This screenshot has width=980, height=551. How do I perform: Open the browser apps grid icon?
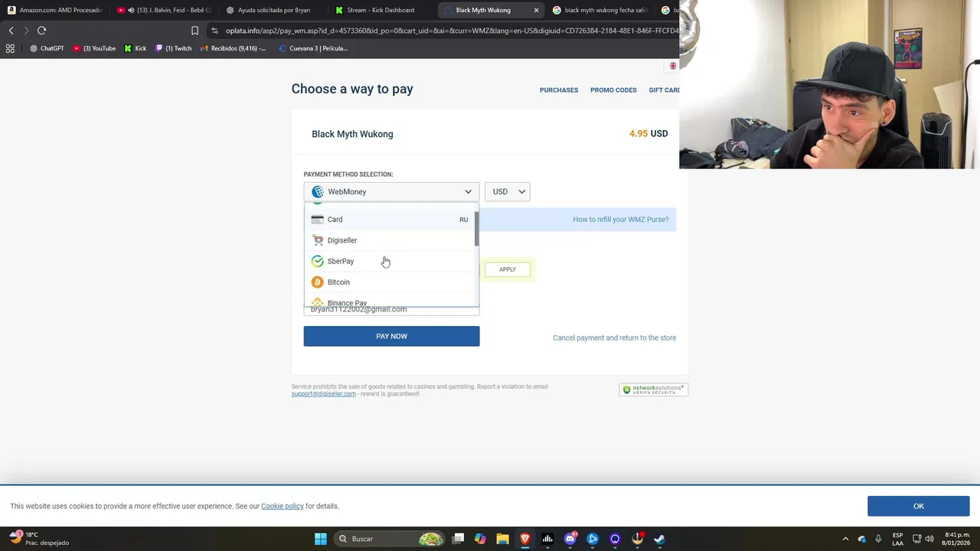click(10, 48)
